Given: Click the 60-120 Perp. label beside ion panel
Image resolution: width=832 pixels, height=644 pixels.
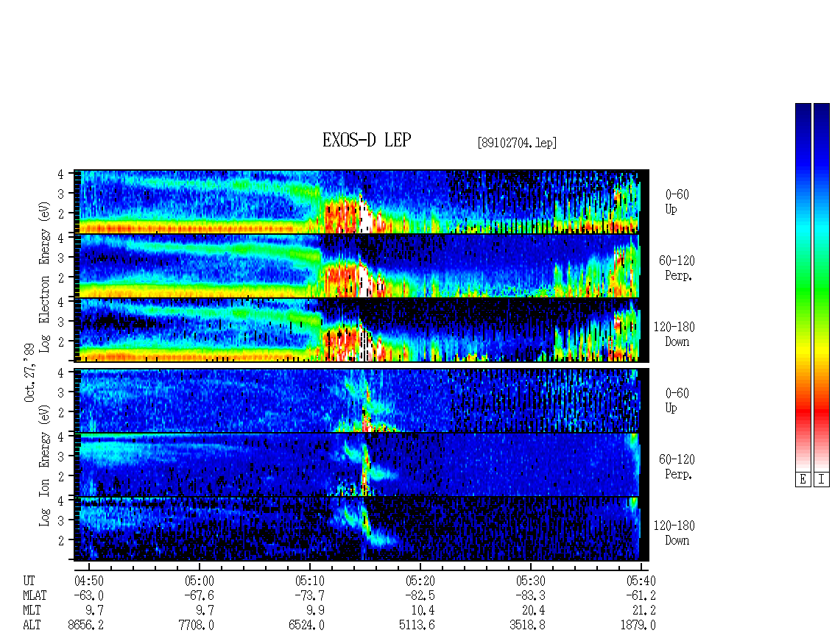Looking at the screenshot, I should pos(677,467).
